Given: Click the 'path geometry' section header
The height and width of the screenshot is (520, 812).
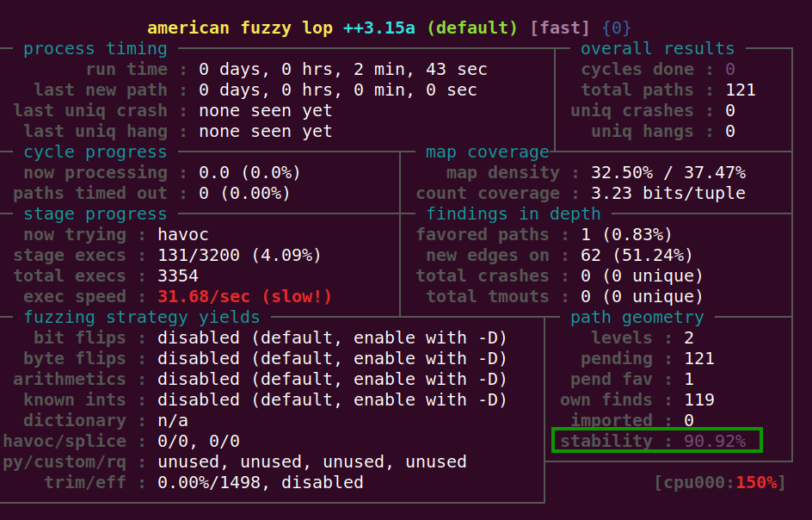Looking at the screenshot, I should 637,318.
